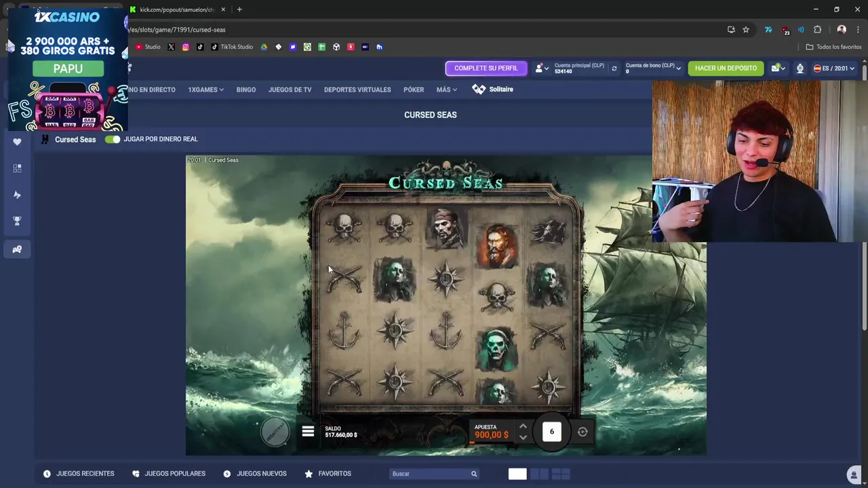Viewport: 868px width, 488px height.
Task: Open the Google Drive bookmark
Action: (x=264, y=47)
